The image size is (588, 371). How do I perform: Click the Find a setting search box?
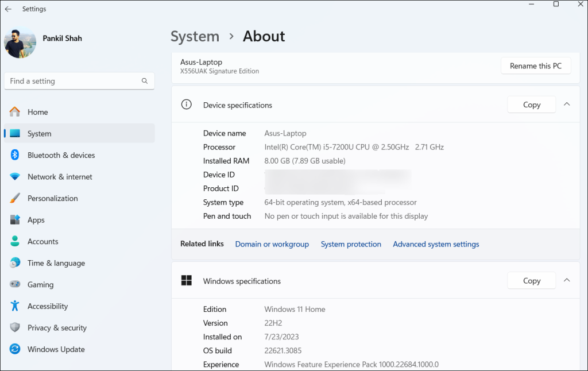click(72, 81)
